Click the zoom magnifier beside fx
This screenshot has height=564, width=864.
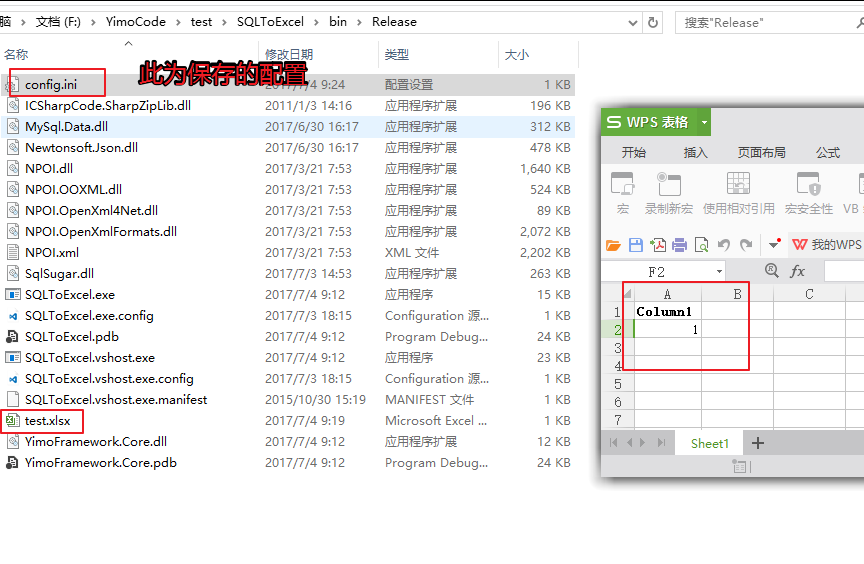[x=772, y=270]
